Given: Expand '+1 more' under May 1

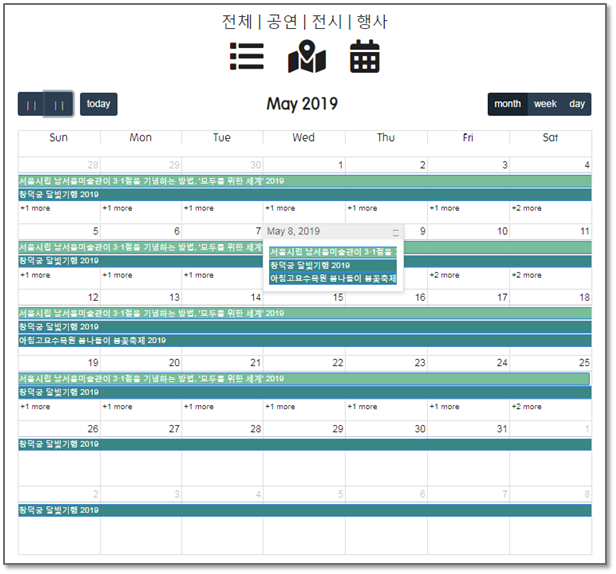Looking at the screenshot, I should (x=280, y=208).
